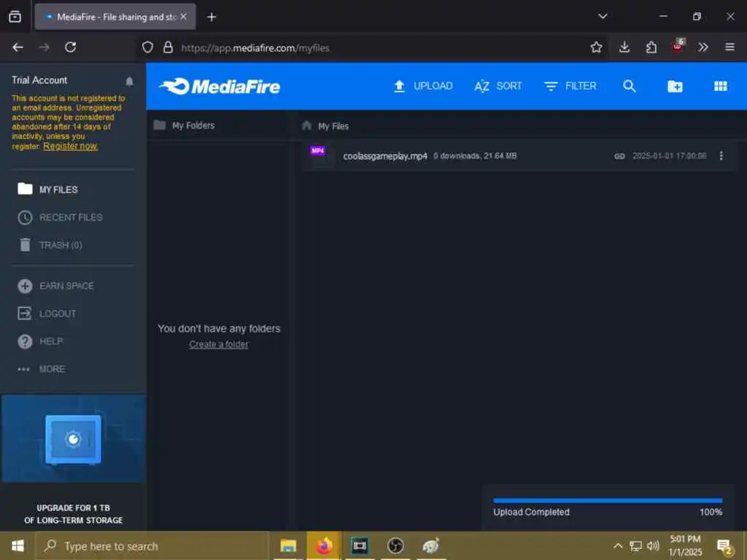The image size is (747, 560).
Task: Open the Upload button
Action: 423,86
